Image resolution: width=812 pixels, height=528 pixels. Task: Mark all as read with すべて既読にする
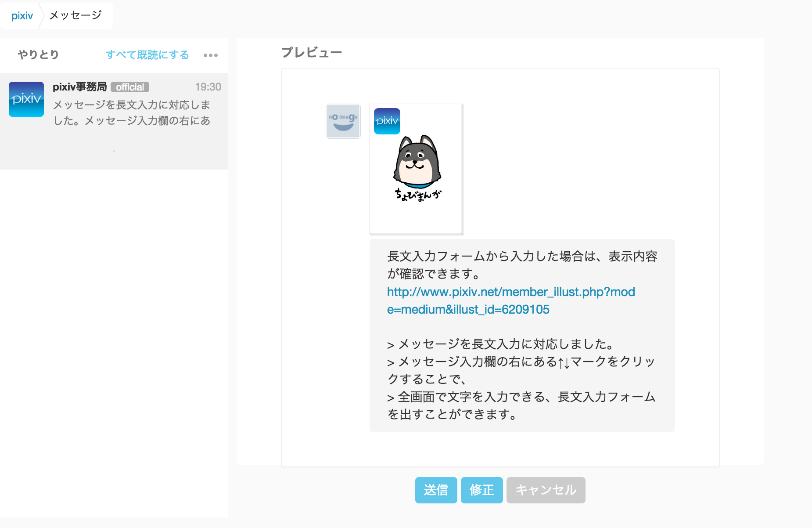(147, 55)
